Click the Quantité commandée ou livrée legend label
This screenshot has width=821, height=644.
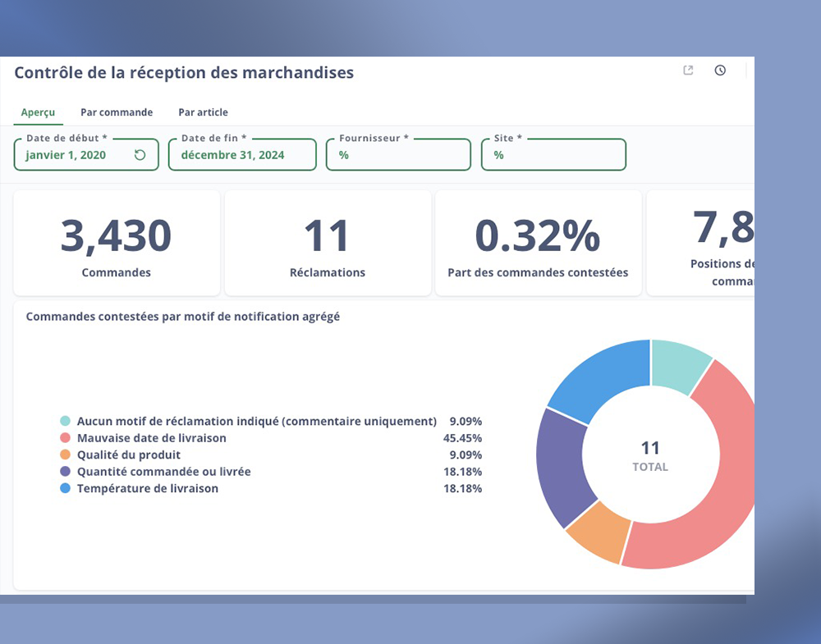(163, 472)
